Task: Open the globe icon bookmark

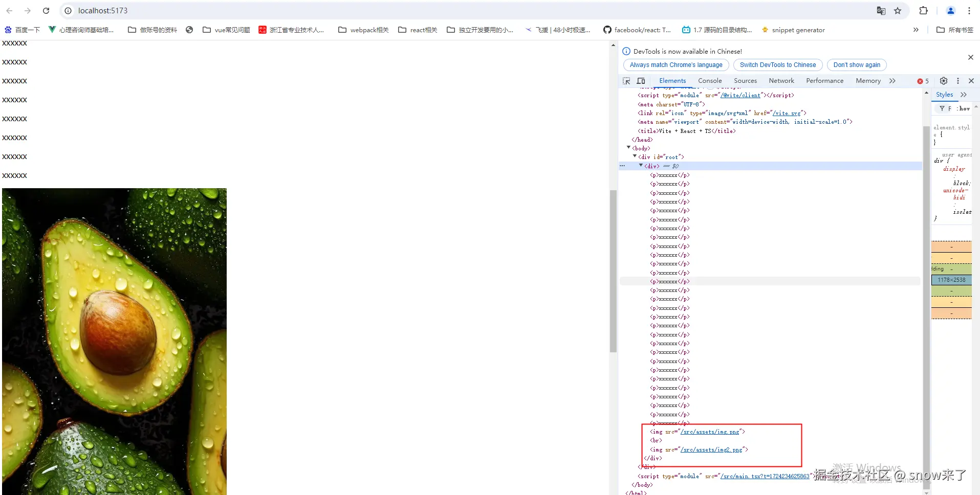Action: click(189, 30)
